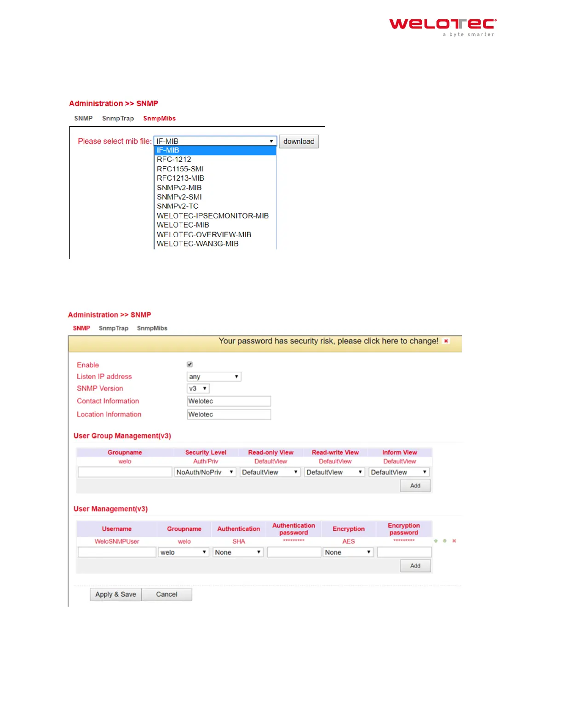The image size is (563, 728).
Task: Click the AES encryption cell
Action: tap(349, 541)
